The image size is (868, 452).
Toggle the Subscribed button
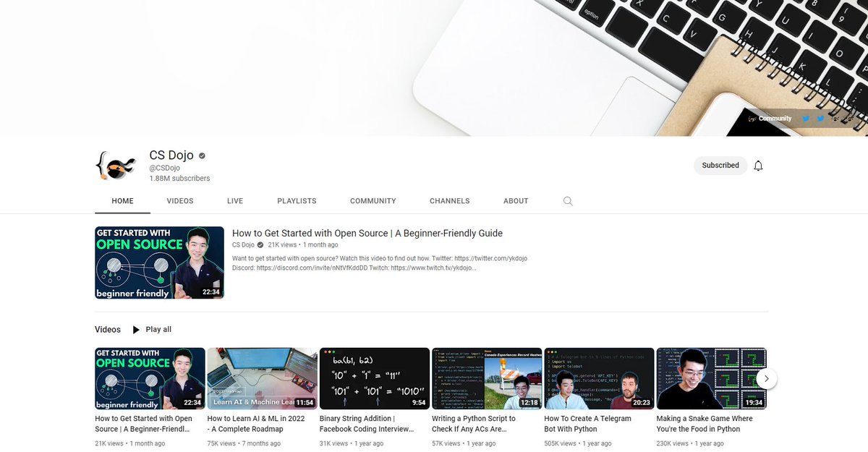point(720,166)
